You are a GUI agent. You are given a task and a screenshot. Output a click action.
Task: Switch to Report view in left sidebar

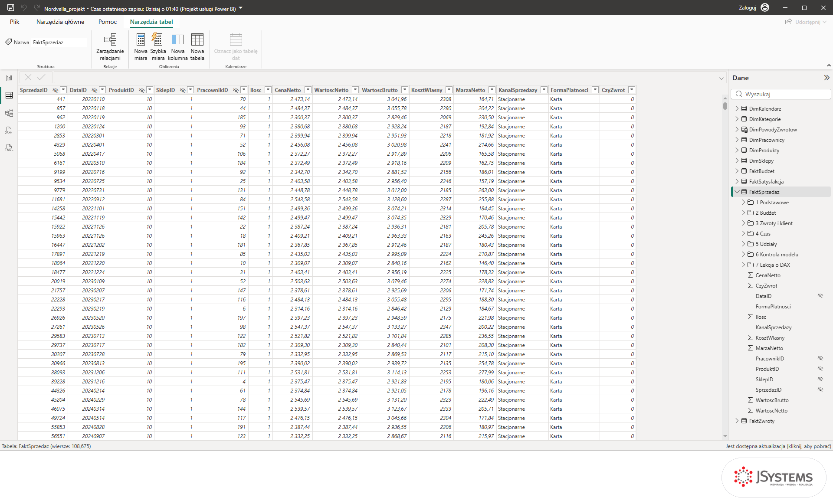coord(9,78)
